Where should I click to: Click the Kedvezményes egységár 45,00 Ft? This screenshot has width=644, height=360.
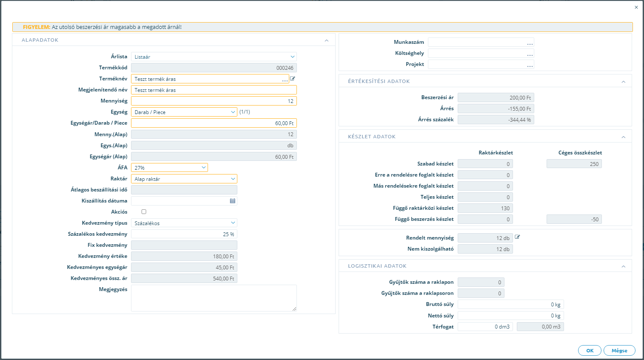point(184,267)
